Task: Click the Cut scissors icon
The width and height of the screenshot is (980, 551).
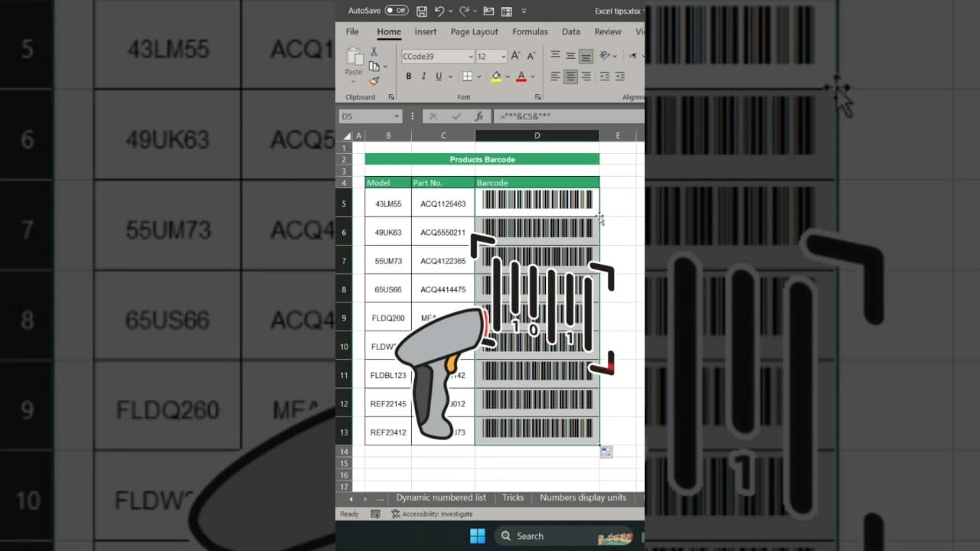Action: pyautogui.click(x=374, y=52)
